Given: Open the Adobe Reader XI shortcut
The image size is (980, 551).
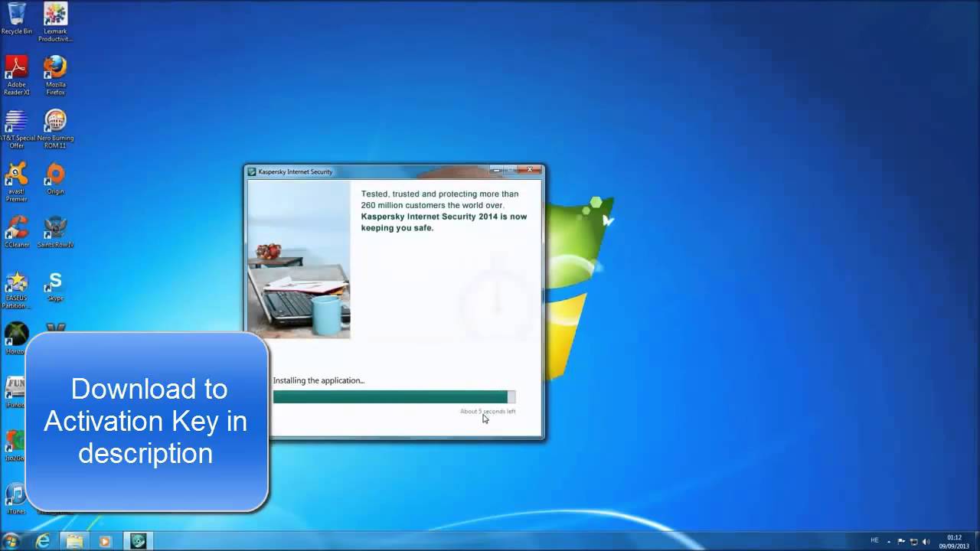Looking at the screenshot, I should (x=16, y=75).
